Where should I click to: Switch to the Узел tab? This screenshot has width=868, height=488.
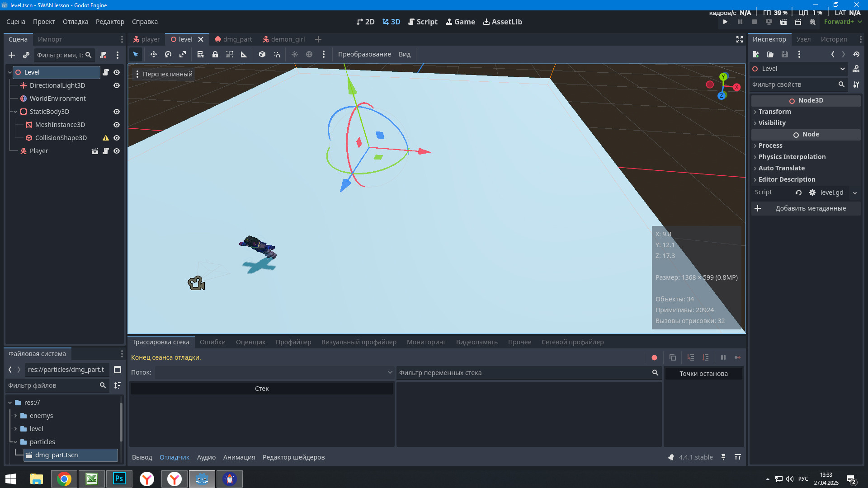[x=803, y=39]
